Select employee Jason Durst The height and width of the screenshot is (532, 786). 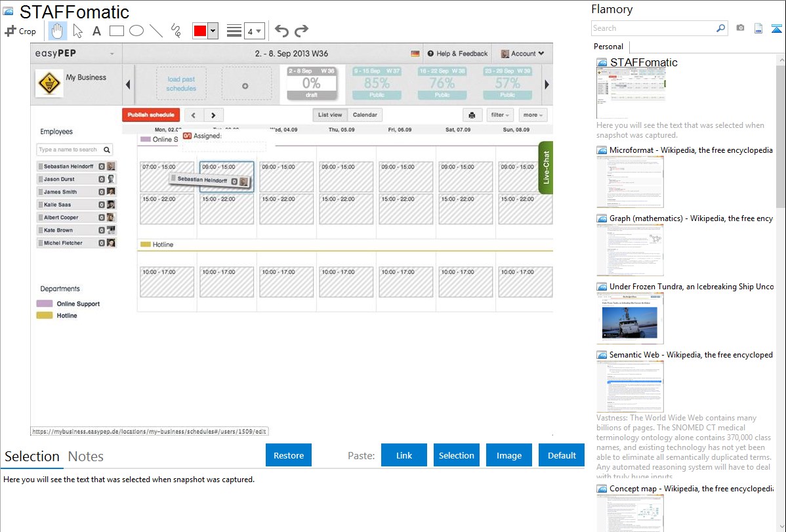[76, 179]
